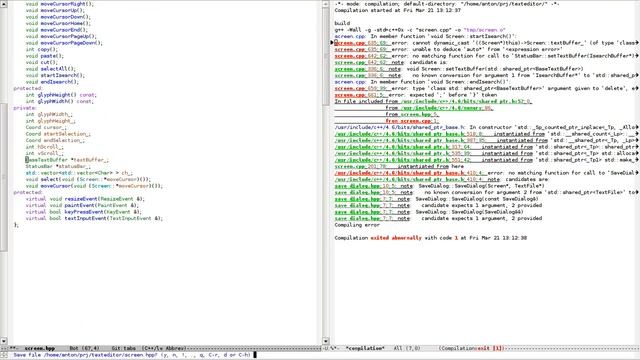640x360 pixels.
Task: Click the 'Coord cursor_;' member line
Action: tap(46, 127)
